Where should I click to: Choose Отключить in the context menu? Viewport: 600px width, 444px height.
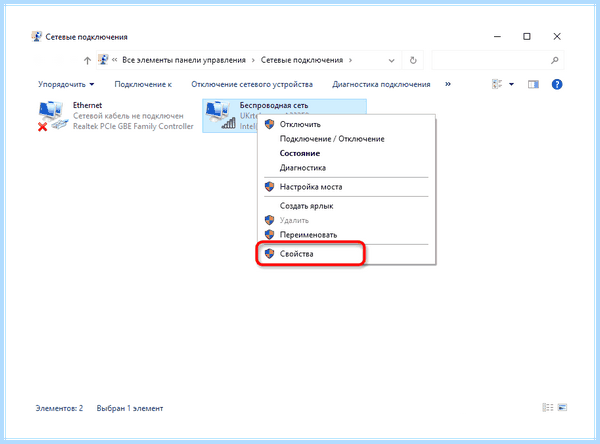(346, 124)
